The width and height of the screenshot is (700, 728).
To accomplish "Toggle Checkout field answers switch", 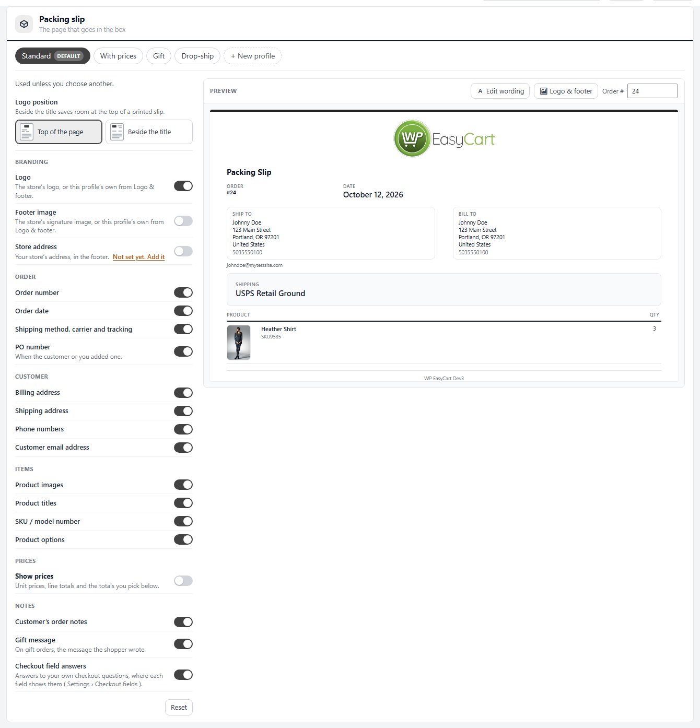I will tap(183, 675).
